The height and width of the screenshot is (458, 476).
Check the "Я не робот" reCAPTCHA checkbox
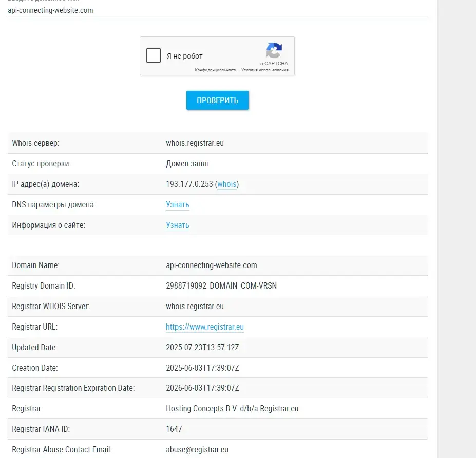154,55
